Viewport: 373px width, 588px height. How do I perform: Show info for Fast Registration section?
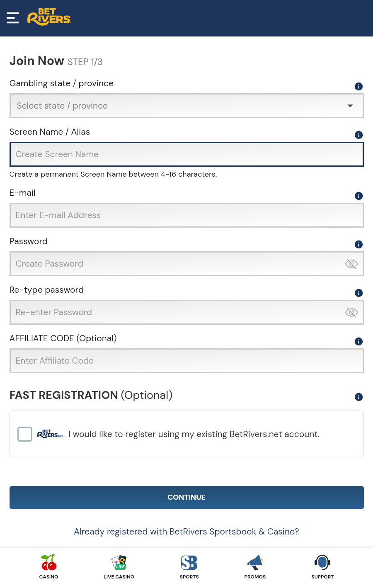[x=358, y=397]
